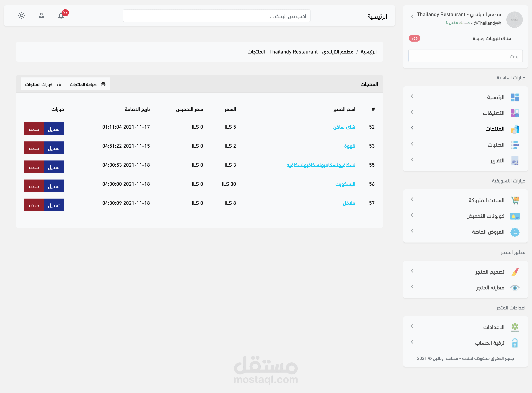Click the discount coupons star card icon
Screen dimensions: 532x393
point(515,216)
